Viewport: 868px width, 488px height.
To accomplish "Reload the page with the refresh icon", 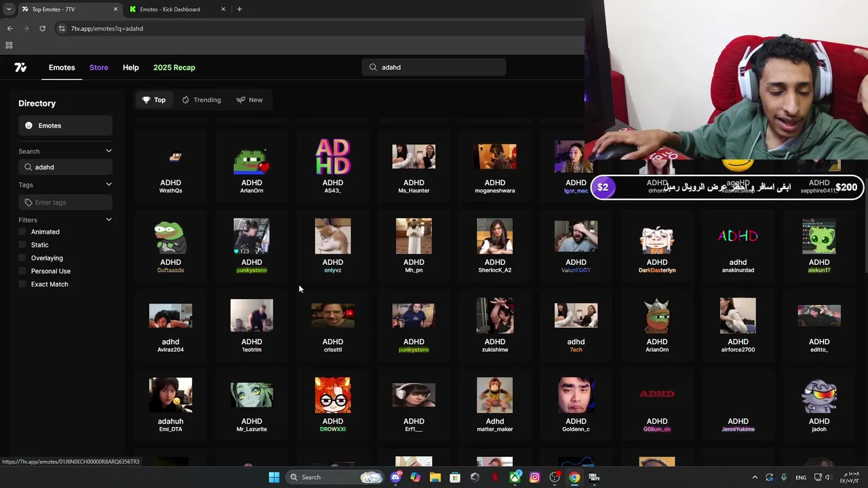I will tap(42, 28).
